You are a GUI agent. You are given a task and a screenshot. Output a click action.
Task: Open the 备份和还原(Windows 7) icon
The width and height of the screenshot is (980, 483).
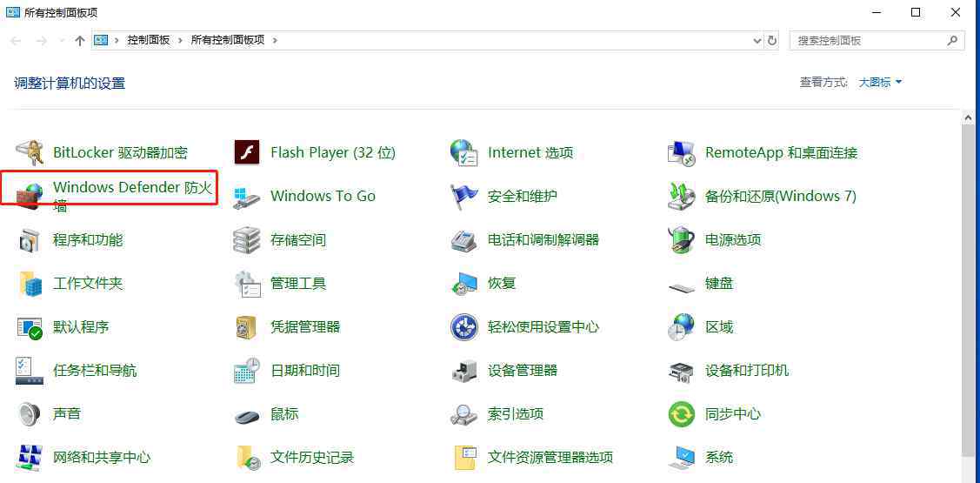pyautogui.click(x=681, y=196)
